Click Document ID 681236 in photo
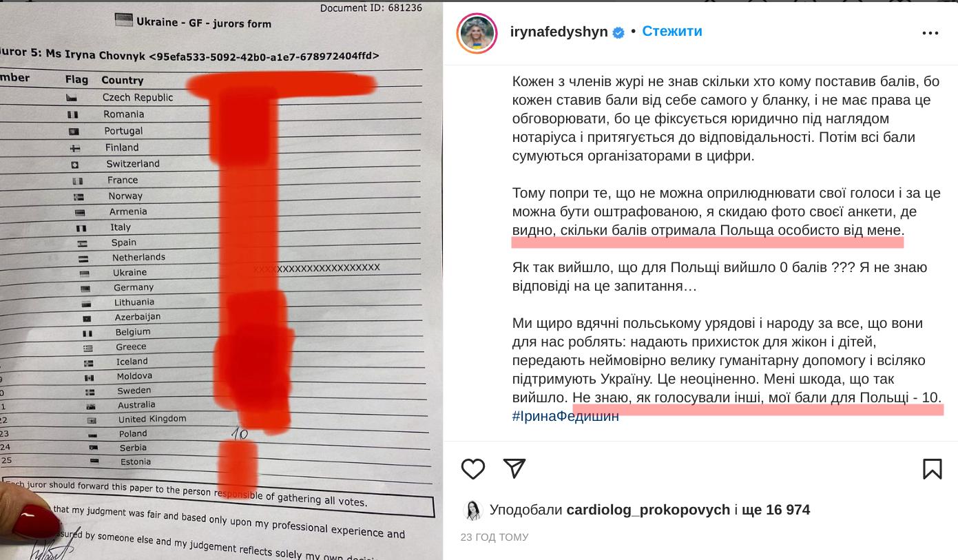Viewport: 958px width, 560px height. click(x=371, y=8)
